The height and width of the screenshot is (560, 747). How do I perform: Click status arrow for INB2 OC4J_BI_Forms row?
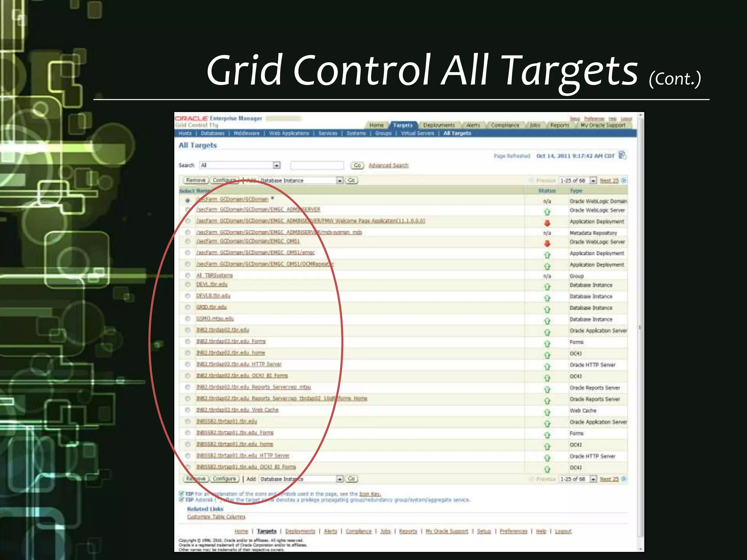coord(547,378)
